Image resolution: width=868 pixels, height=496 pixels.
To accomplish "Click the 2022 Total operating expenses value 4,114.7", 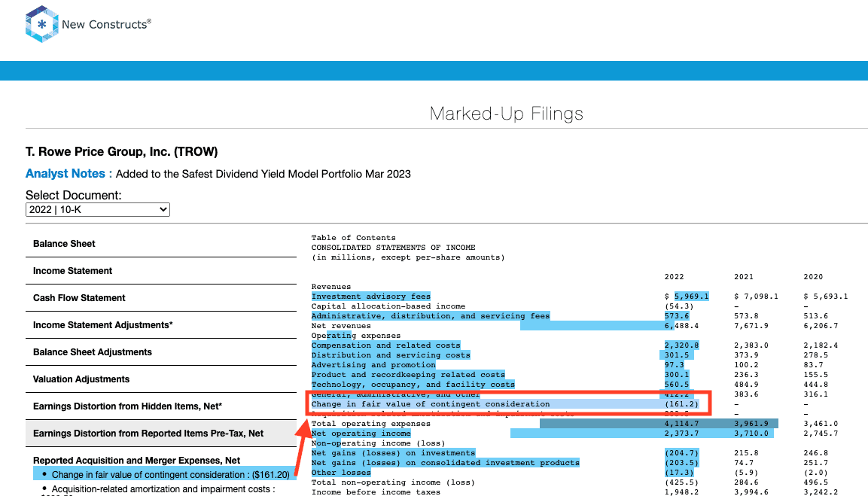I will (x=681, y=424).
